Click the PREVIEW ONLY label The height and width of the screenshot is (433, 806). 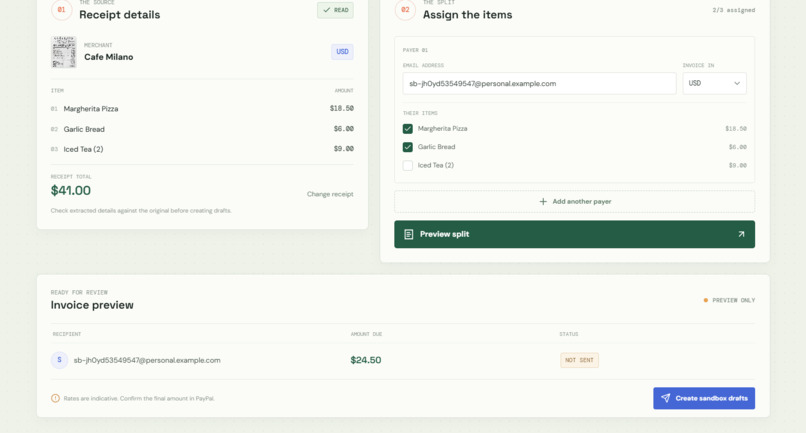pos(734,300)
